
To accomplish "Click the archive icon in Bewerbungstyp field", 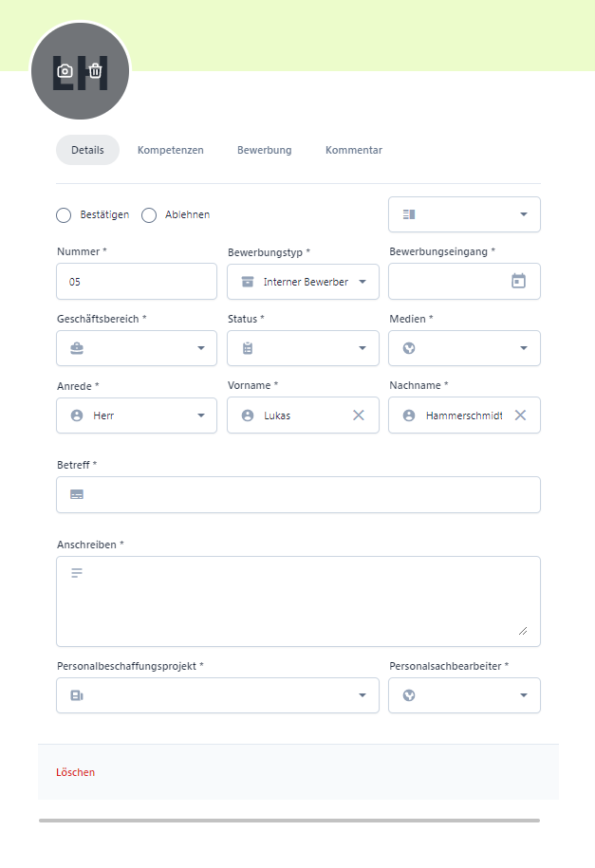I will (x=248, y=282).
